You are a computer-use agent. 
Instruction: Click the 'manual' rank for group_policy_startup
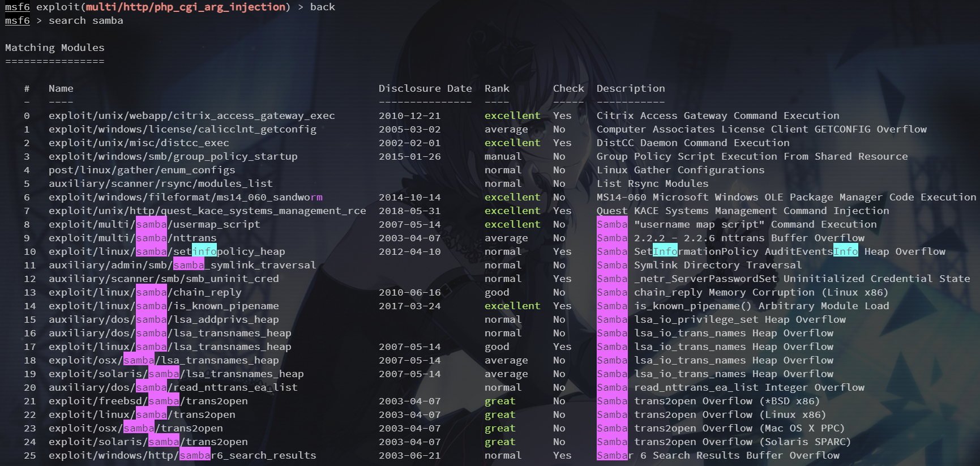[503, 156]
